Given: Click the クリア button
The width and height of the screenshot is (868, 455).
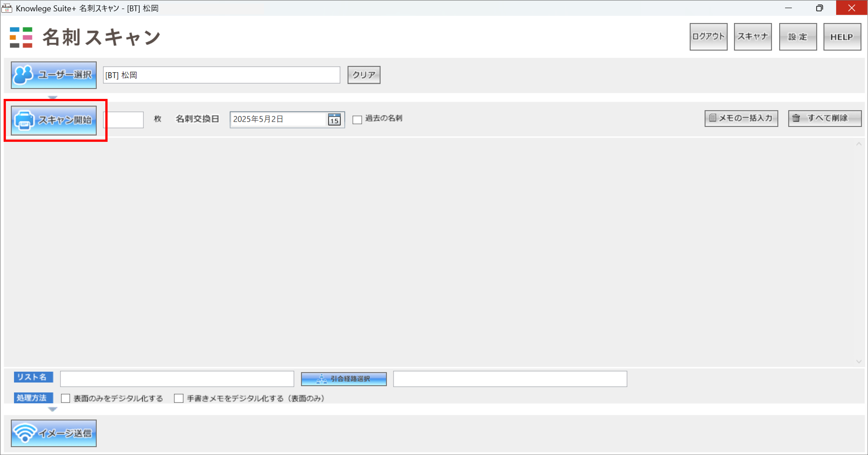Looking at the screenshot, I should point(364,75).
